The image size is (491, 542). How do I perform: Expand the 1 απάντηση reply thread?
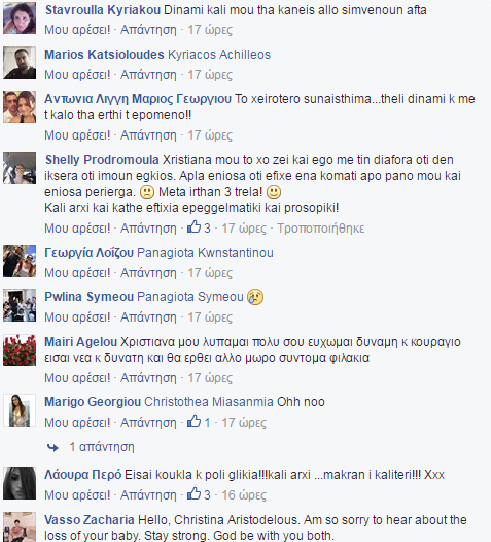tap(102, 447)
